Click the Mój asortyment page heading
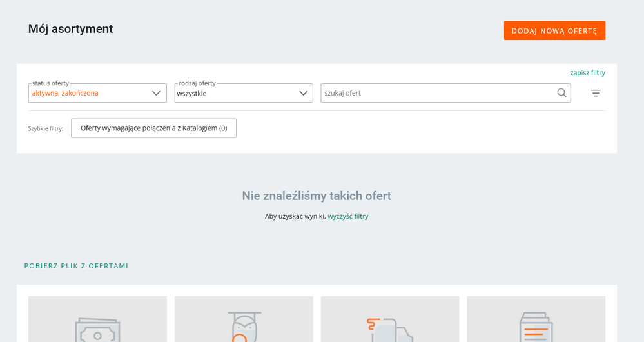This screenshot has width=644, height=342. click(71, 29)
